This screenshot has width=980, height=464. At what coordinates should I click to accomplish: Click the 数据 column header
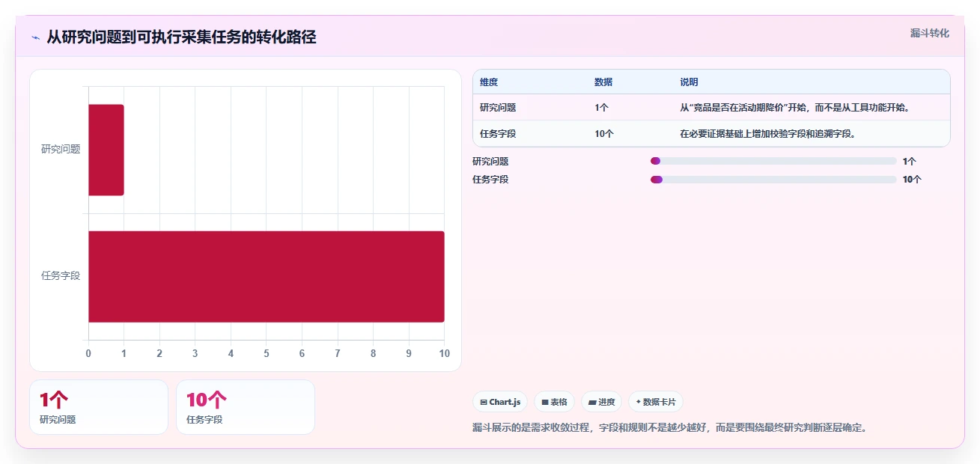coord(603,82)
